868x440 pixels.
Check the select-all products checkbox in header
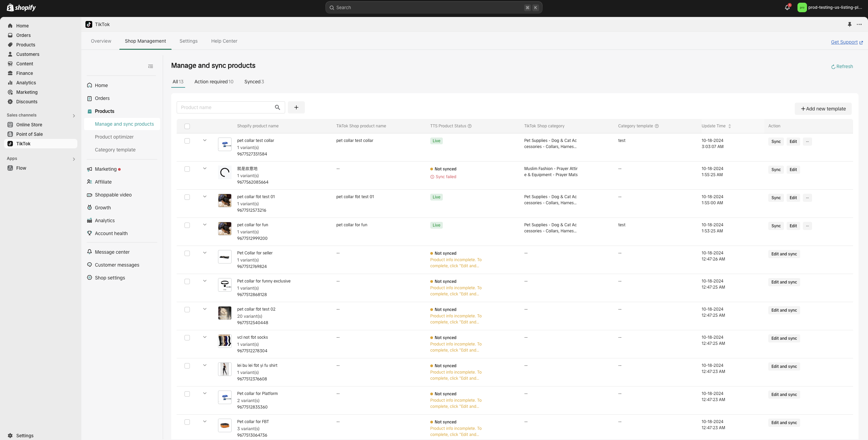coord(187,126)
